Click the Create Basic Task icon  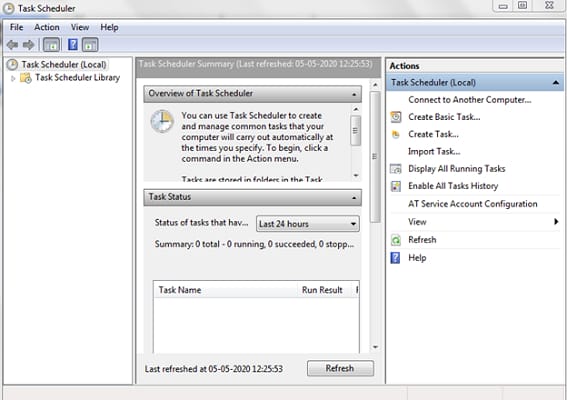(x=396, y=117)
